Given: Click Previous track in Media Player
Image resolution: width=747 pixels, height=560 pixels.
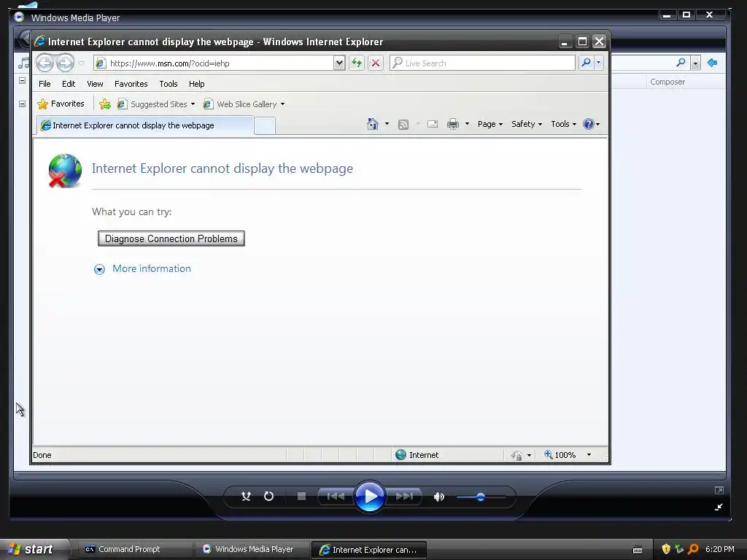Looking at the screenshot, I should coord(336,496).
